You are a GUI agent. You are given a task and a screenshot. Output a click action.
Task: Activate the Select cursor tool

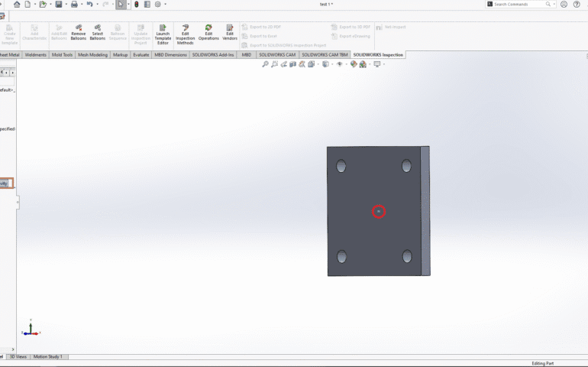click(121, 4)
